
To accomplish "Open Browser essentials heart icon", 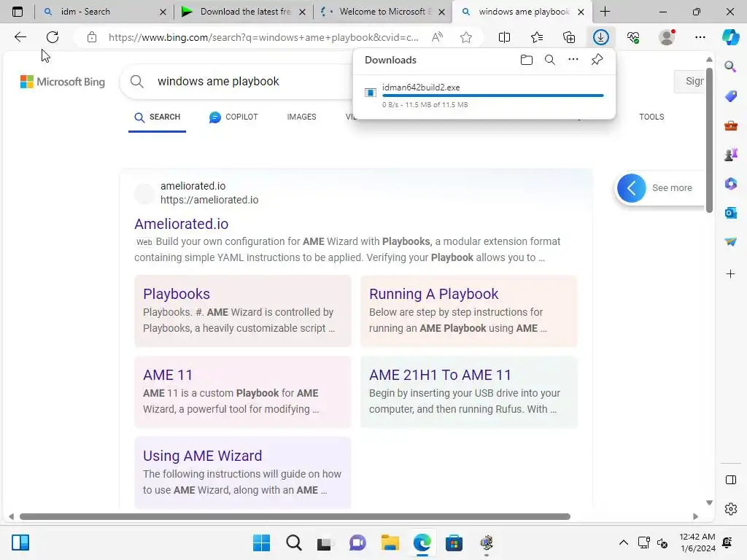I will (x=633, y=37).
